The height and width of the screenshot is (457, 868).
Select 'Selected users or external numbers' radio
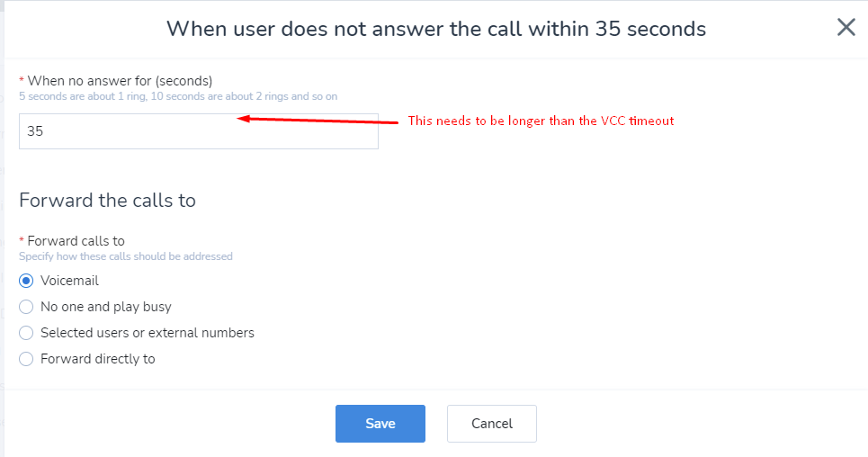[26, 333]
